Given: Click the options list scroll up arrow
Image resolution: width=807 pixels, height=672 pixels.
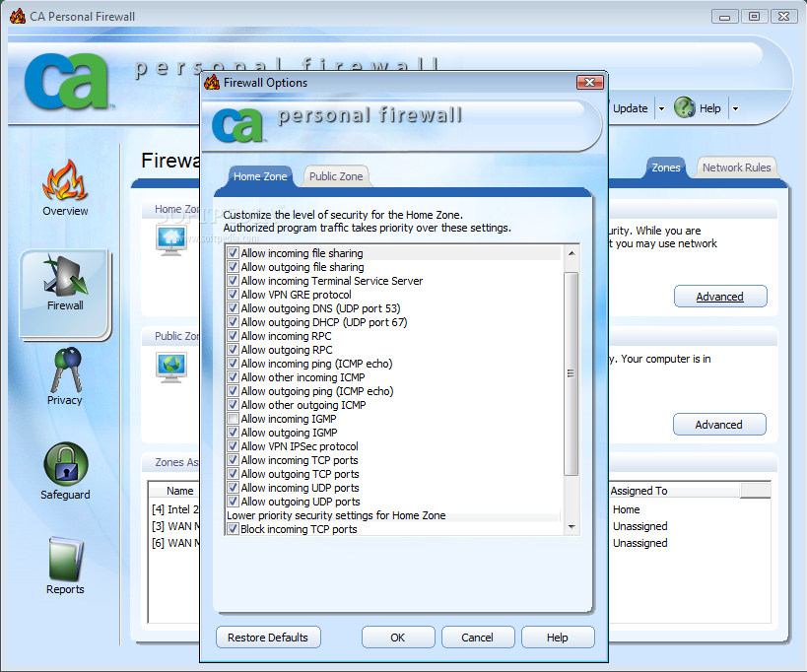Looking at the screenshot, I should (x=572, y=253).
